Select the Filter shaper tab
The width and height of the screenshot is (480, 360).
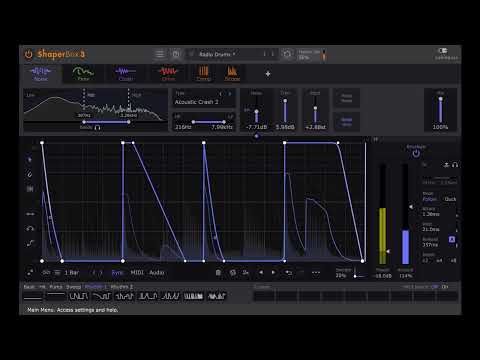coord(83,74)
